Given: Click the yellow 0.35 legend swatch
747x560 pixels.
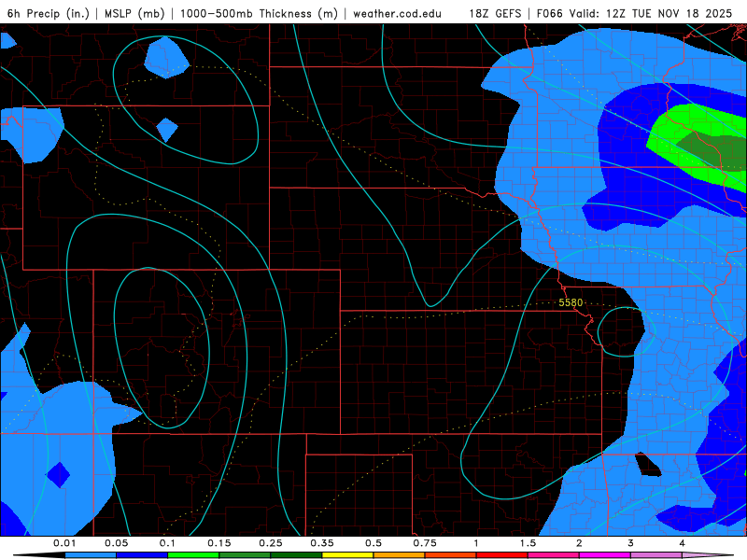Looking at the screenshot, I should [x=347, y=555].
